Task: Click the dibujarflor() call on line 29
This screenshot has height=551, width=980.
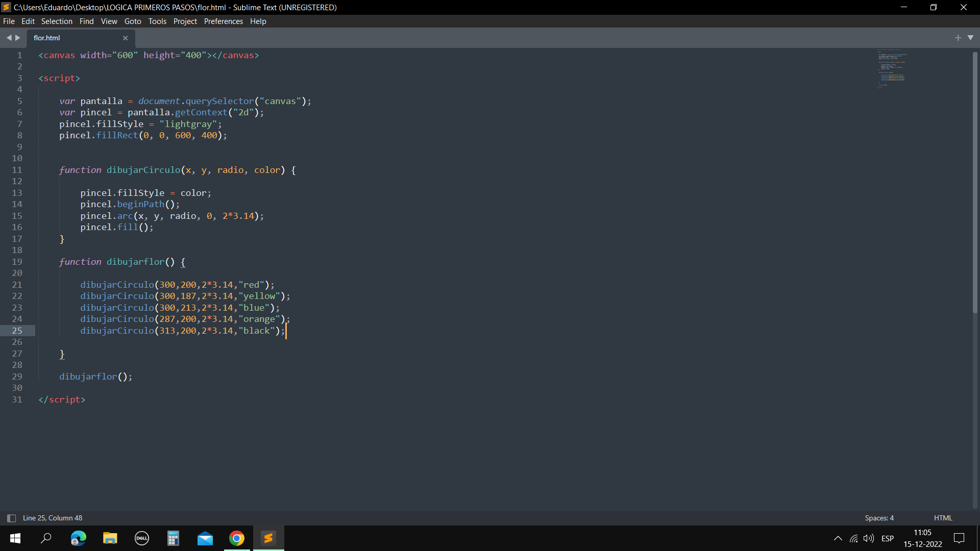Action: click(95, 377)
